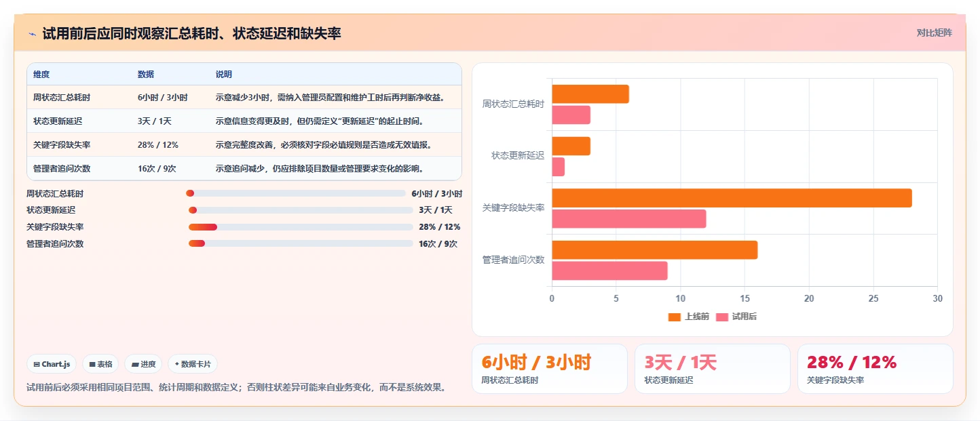Click the 关键字段缺失率 progress bar
Screen dimensions: 980x421
click(301, 227)
